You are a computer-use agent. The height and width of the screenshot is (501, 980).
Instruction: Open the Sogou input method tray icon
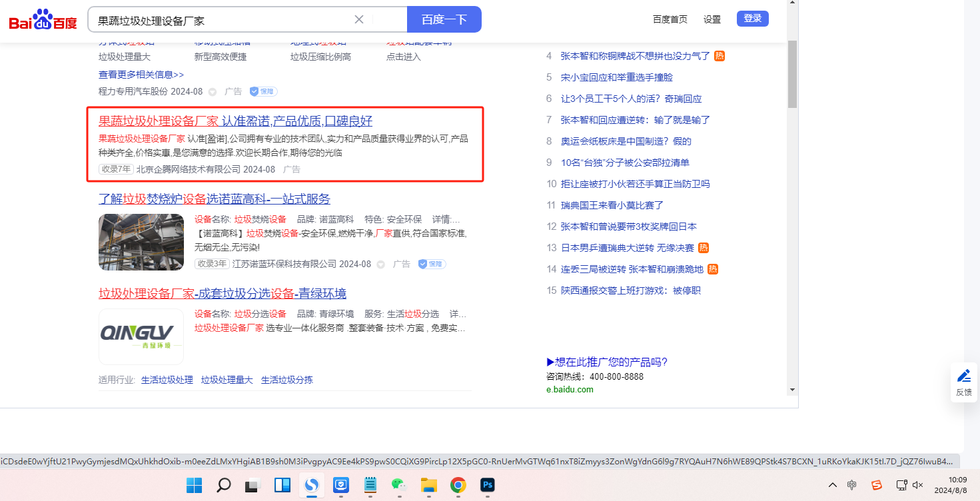click(877, 485)
